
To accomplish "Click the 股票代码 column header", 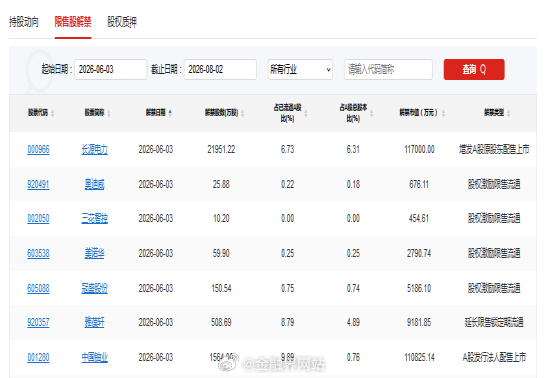I will click(38, 113).
